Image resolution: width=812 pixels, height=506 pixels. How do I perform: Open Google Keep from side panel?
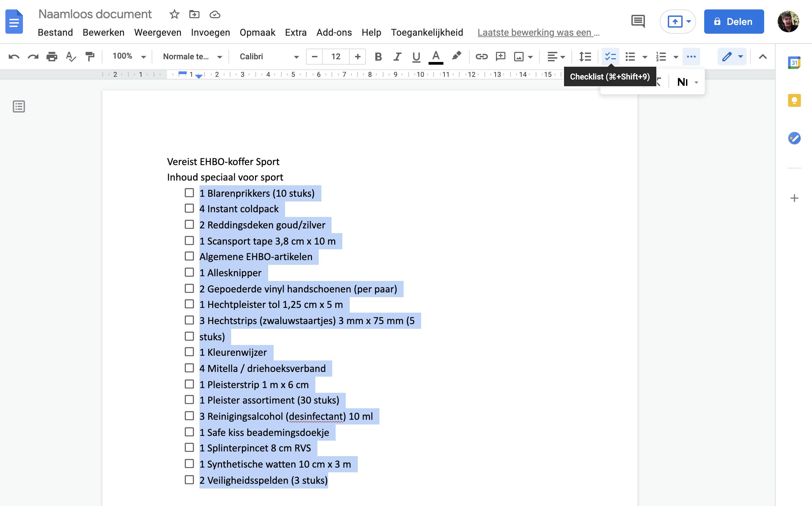pos(794,100)
